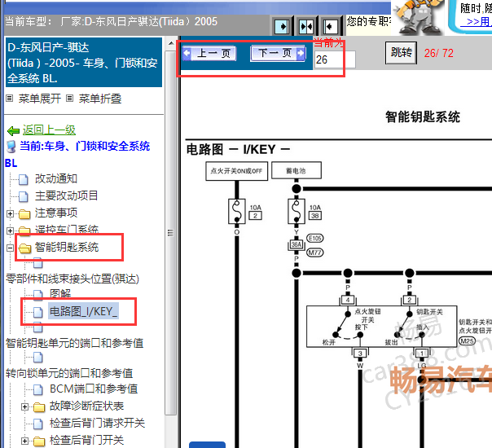Open BCM端口和参考值 document

(x=94, y=389)
